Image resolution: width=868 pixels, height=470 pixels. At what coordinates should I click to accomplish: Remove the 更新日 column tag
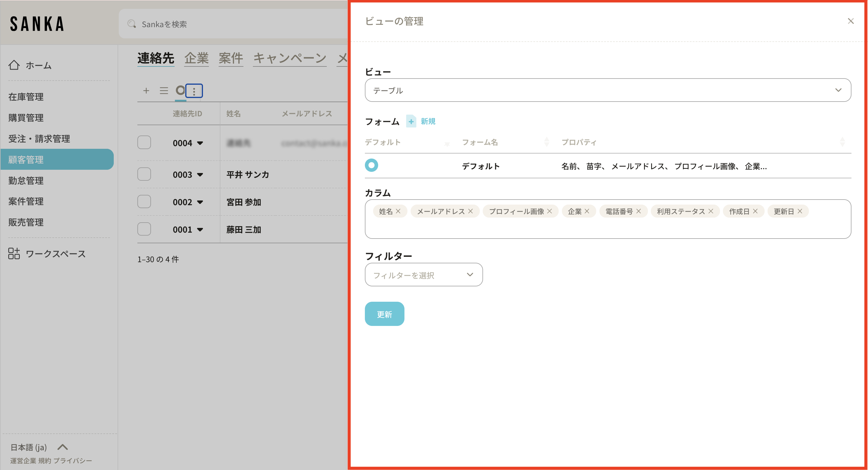coord(800,211)
